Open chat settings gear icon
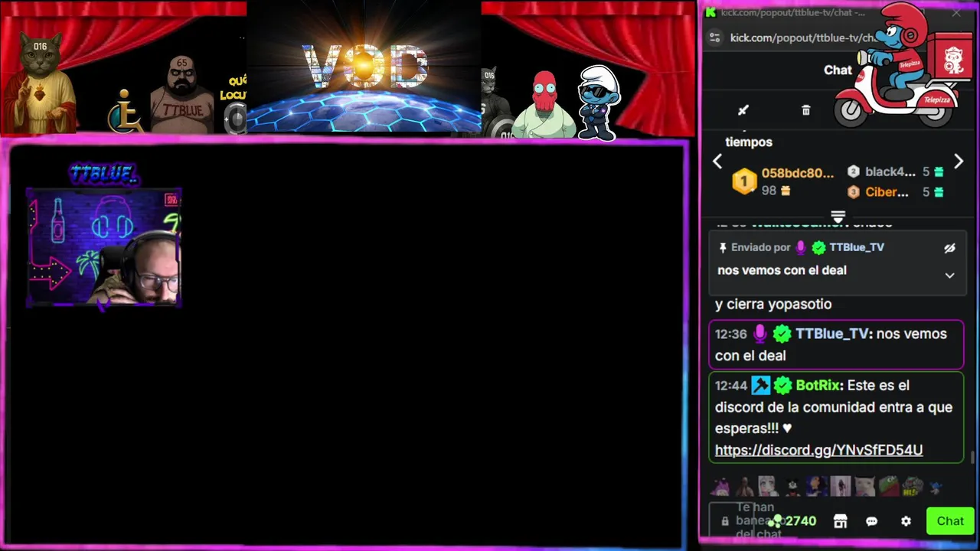The image size is (980, 551). [906, 521]
